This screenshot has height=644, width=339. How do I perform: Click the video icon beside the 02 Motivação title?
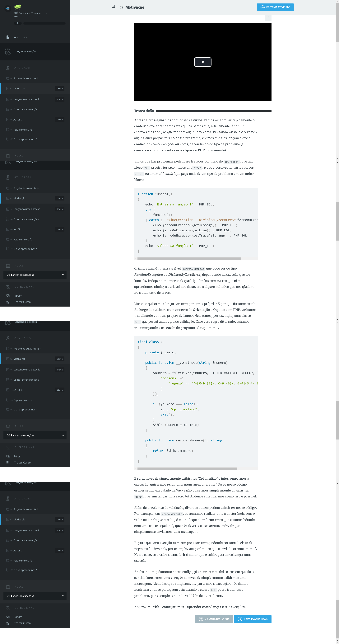pos(113,6)
